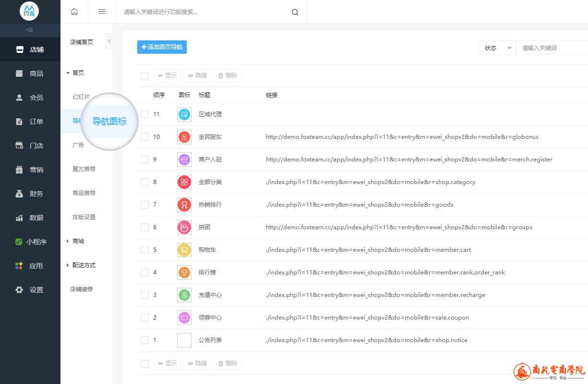Click the 热销排行 row icon
The width and height of the screenshot is (588, 384).
pos(184,205)
